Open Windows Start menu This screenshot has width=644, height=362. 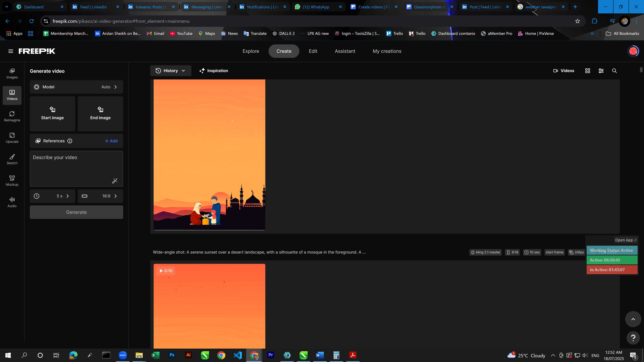coord(8,355)
